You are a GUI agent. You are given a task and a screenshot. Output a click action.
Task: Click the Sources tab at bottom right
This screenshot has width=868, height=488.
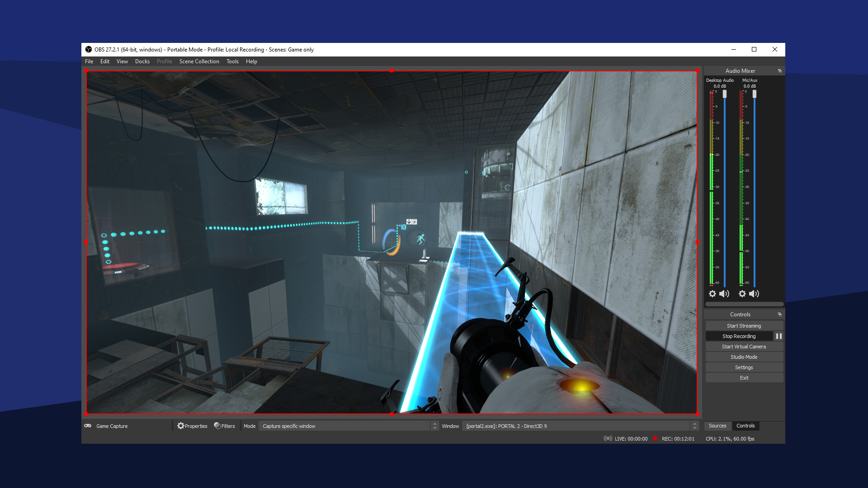718,426
